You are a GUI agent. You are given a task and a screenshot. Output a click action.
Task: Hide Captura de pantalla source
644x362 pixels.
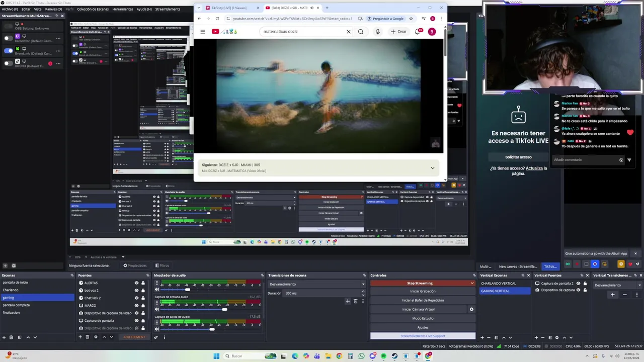[136, 320]
